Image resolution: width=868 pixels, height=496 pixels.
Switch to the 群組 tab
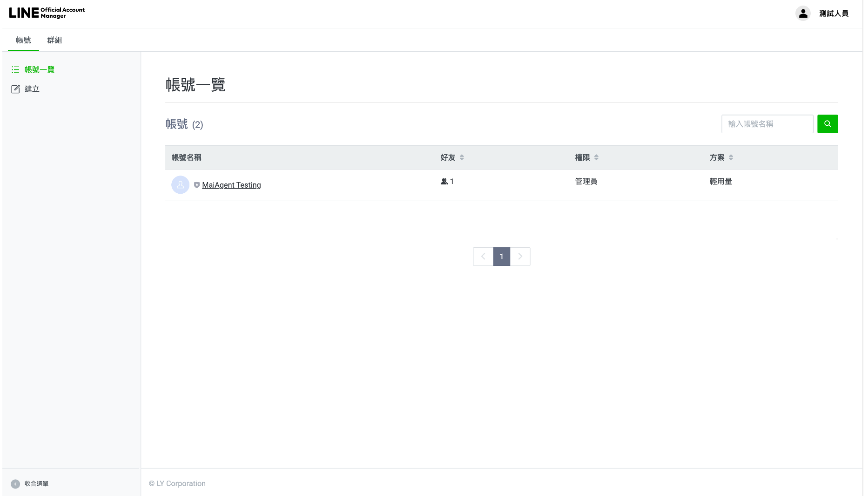54,40
